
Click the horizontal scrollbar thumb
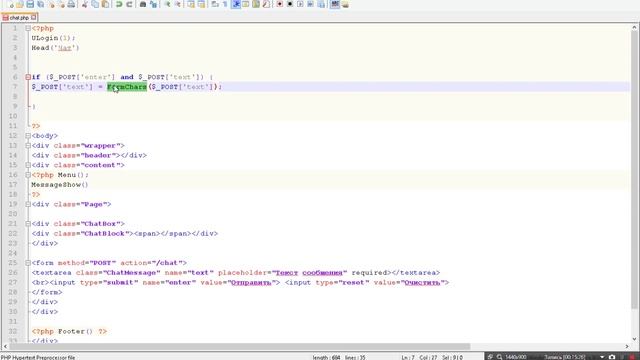coord(240,347)
